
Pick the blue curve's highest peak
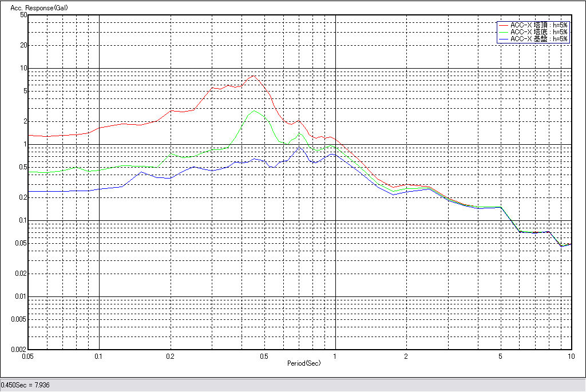(299, 148)
